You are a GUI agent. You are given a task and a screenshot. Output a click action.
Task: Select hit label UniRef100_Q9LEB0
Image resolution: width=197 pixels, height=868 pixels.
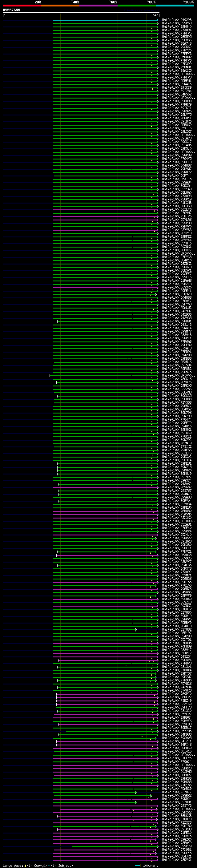(177, 345)
